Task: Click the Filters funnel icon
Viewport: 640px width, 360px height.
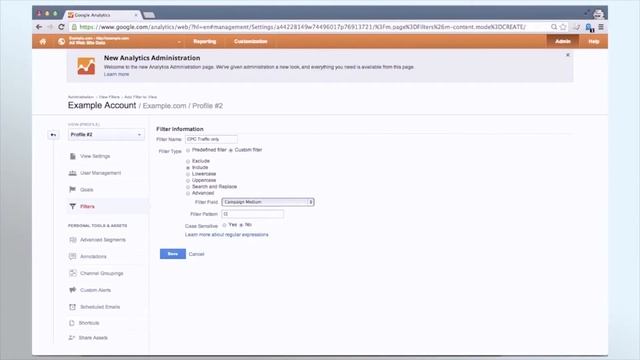Action: (x=73, y=207)
